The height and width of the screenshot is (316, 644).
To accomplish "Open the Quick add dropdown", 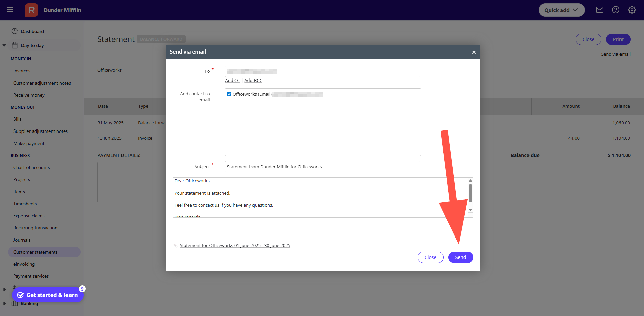I will pyautogui.click(x=561, y=10).
